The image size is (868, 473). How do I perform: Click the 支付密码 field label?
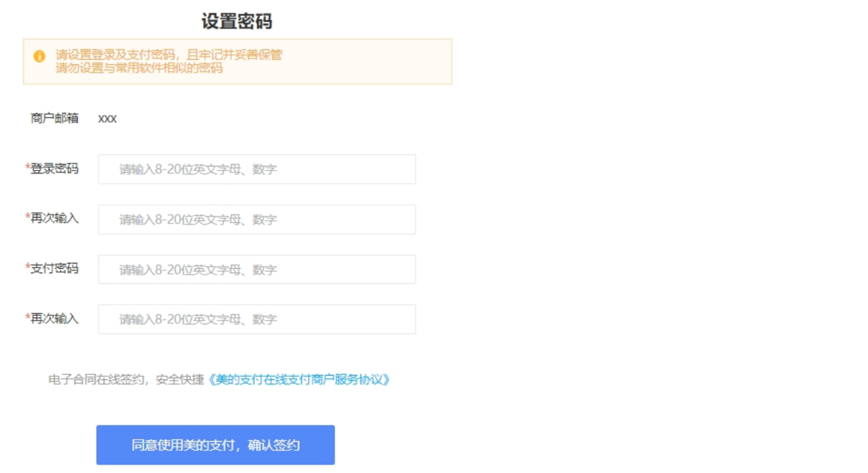54,269
